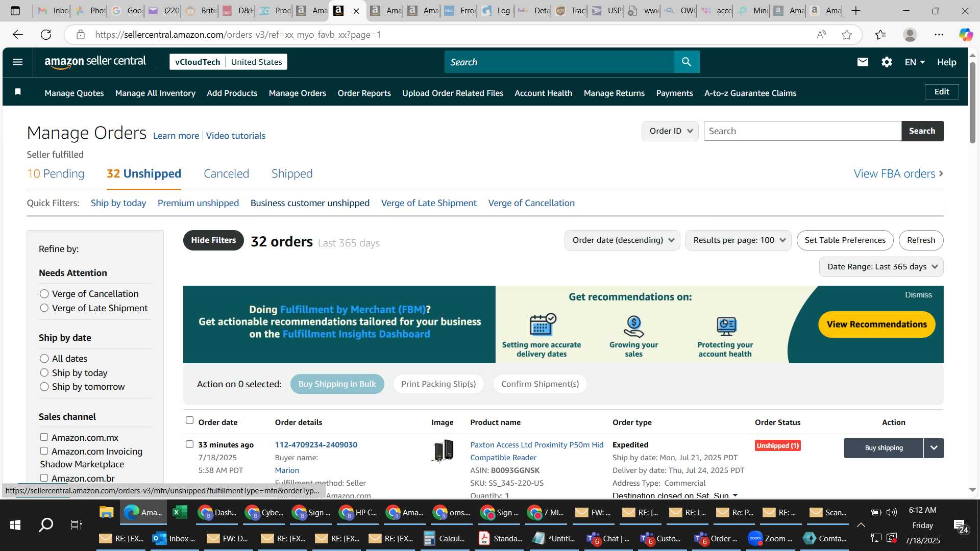Open browser profile avatar icon

click(x=910, y=35)
